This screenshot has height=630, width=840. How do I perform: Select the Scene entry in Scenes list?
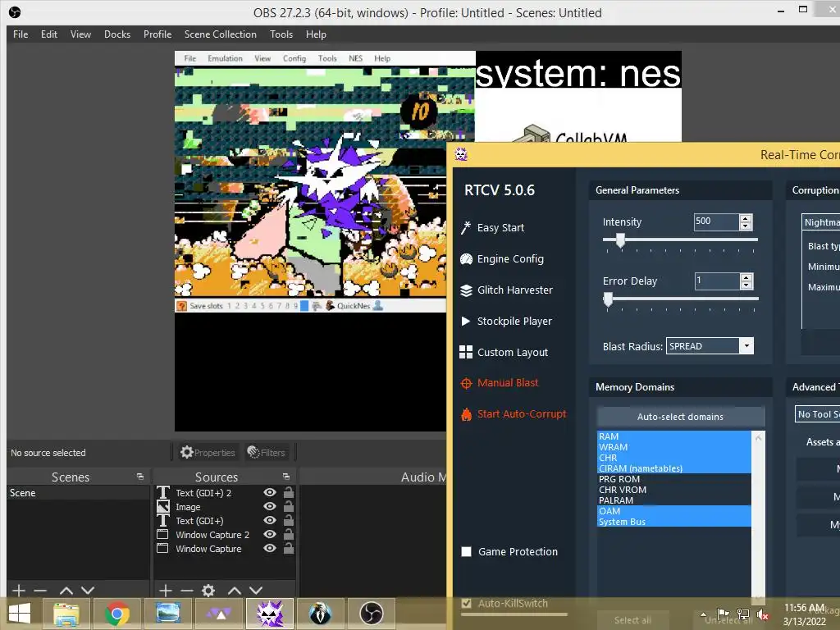pyautogui.click(x=78, y=493)
